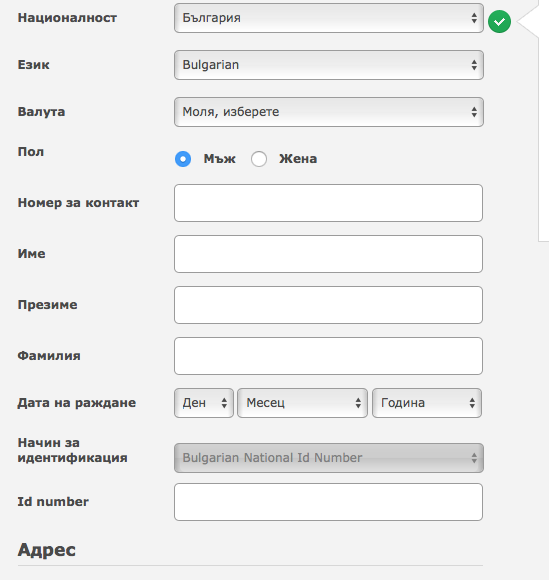Click the Жена label text

click(298, 159)
